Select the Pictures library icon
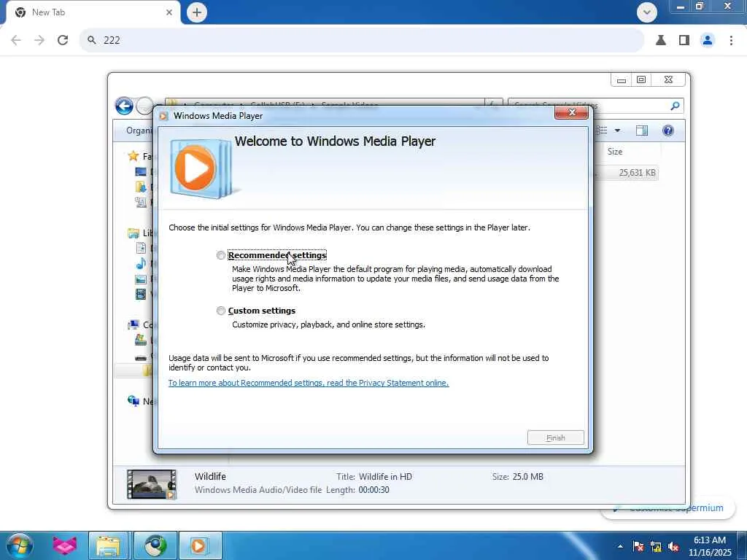The width and height of the screenshot is (747, 560). coord(141,279)
